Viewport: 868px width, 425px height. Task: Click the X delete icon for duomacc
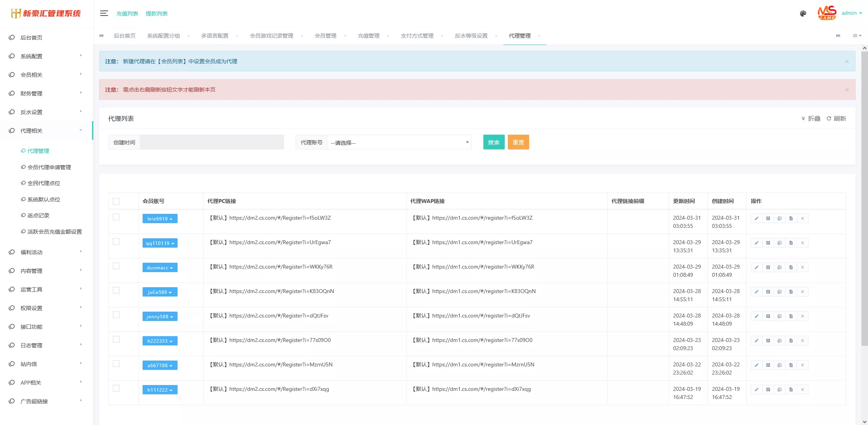coord(802,267)
